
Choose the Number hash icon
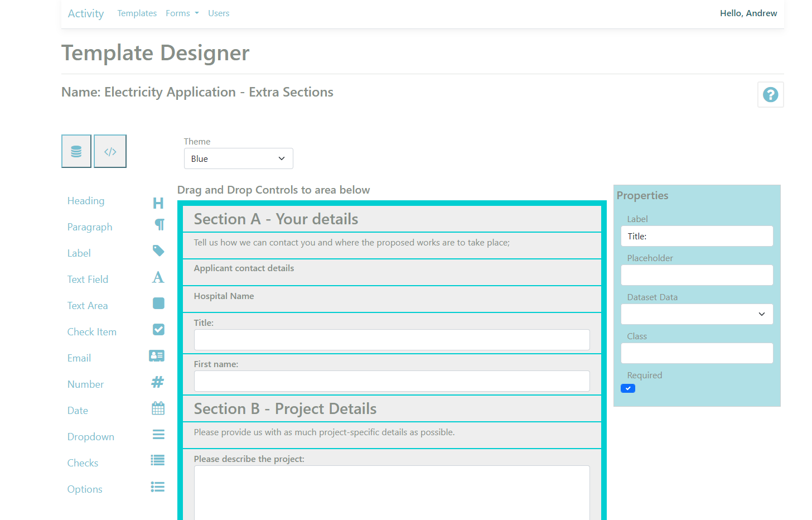tap(158, 382)
